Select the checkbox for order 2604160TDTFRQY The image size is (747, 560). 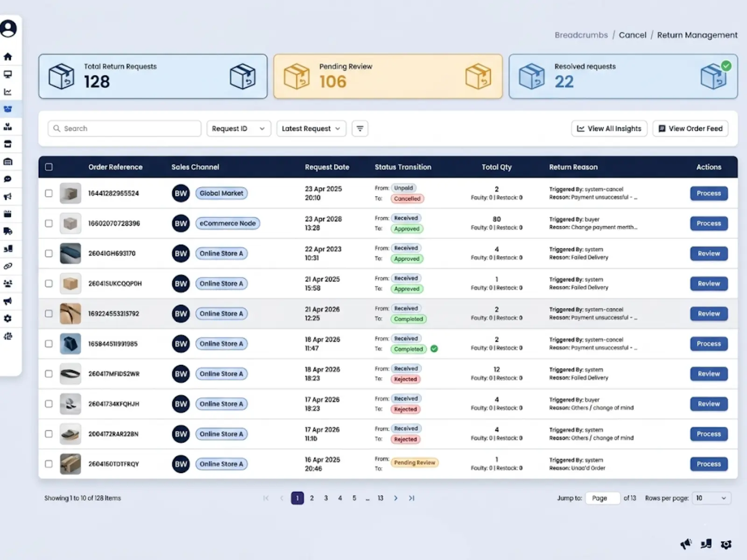click(x=49, y=464)
